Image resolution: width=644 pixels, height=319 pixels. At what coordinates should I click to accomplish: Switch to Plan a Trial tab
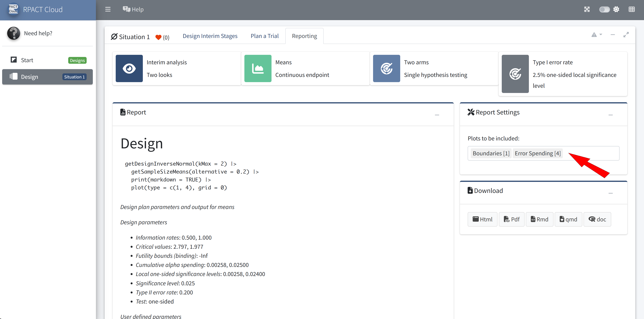tap(265, 36)
